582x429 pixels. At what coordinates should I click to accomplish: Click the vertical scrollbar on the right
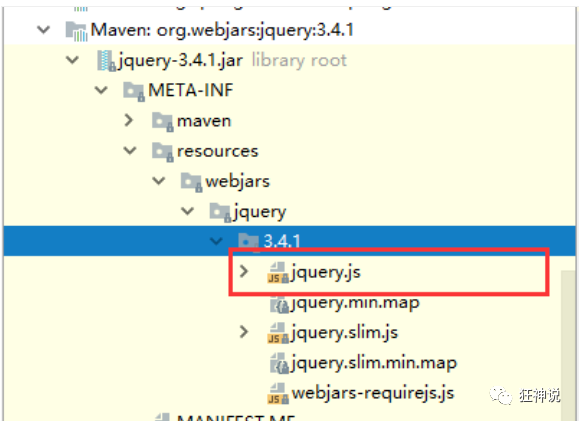568,345
